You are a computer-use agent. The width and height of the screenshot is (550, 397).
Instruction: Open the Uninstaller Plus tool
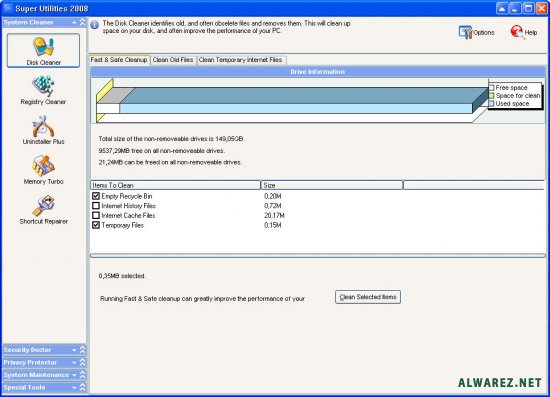[x=43, y=130]
